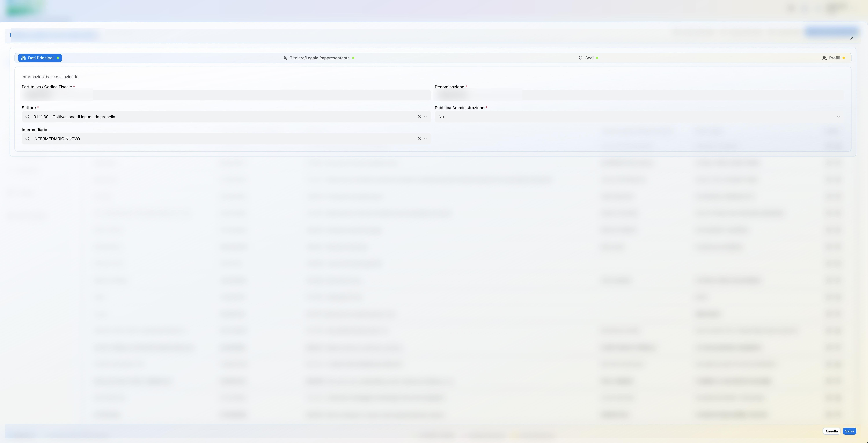The image size is (868, 443).
Task: Go to the Sedi tab
Action: click(588, 58)
